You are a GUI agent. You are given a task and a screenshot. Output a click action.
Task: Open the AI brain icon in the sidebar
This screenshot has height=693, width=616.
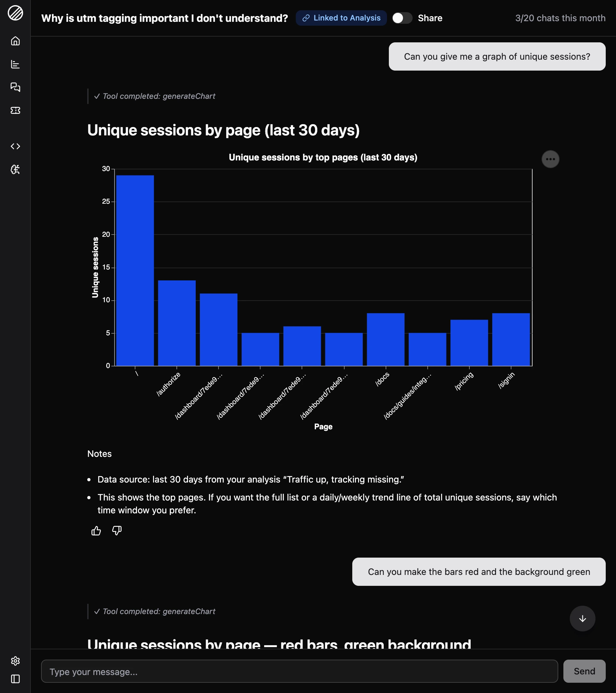pyautogui.click(x=15, y=169)
